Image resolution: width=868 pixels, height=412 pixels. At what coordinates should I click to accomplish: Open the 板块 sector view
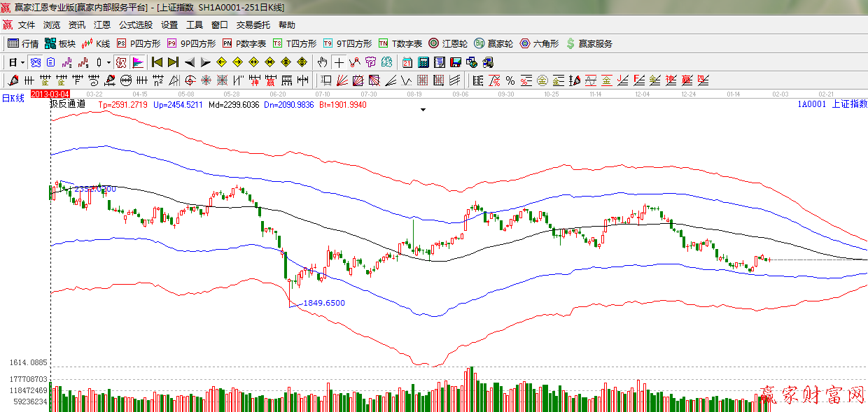click(60, 43)
